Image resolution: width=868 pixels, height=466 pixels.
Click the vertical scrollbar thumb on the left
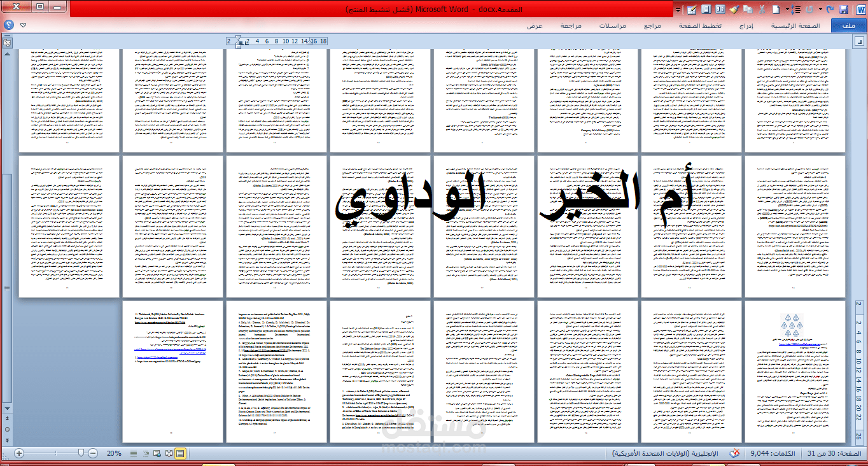click(x=7, y=290)
